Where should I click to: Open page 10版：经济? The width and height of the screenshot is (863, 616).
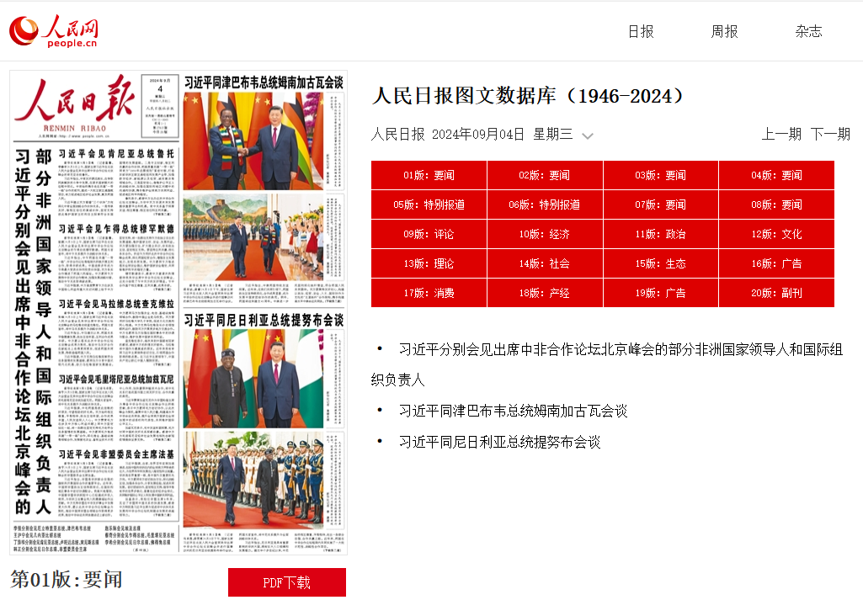pyautogui.click(x=544, y=234)
